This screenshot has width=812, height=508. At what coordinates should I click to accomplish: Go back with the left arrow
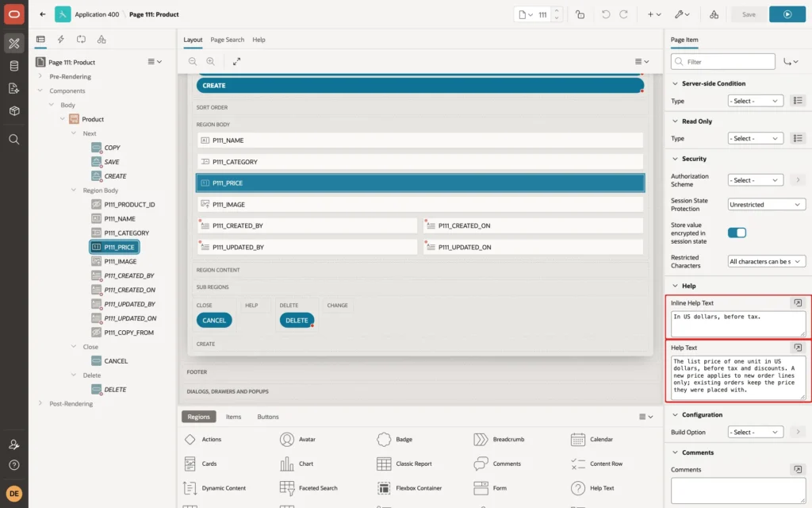pyautogui.click(x=43, y=14)
